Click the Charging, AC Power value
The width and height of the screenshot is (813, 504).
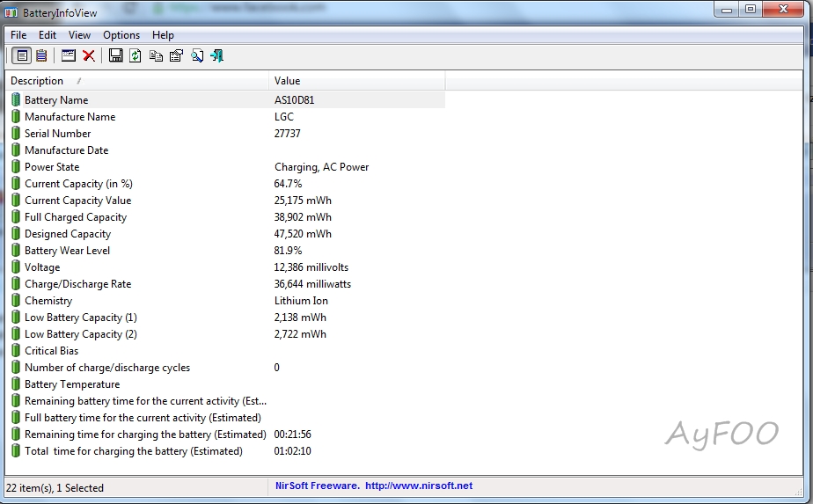point(321,167)
